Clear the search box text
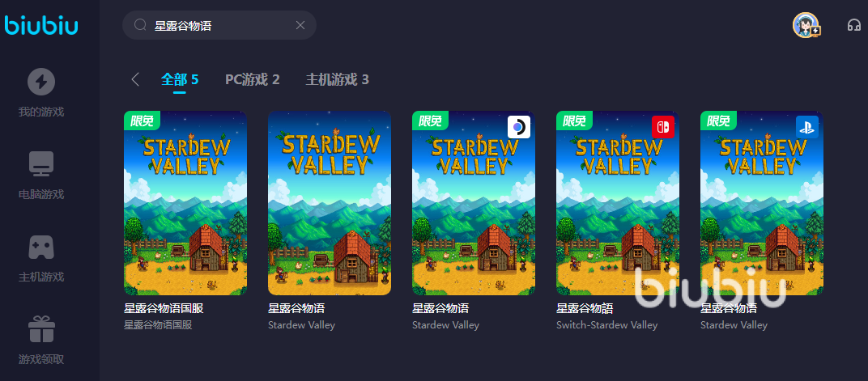Screen dimensions: 868x381 click(300, 25)
